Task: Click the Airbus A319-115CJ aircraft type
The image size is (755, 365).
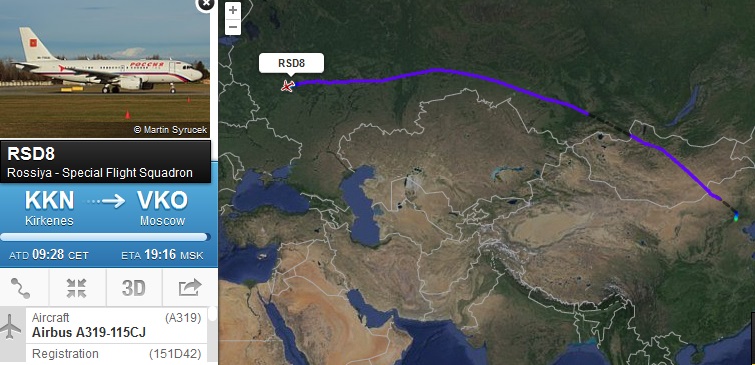Action: tap(89, 333)
